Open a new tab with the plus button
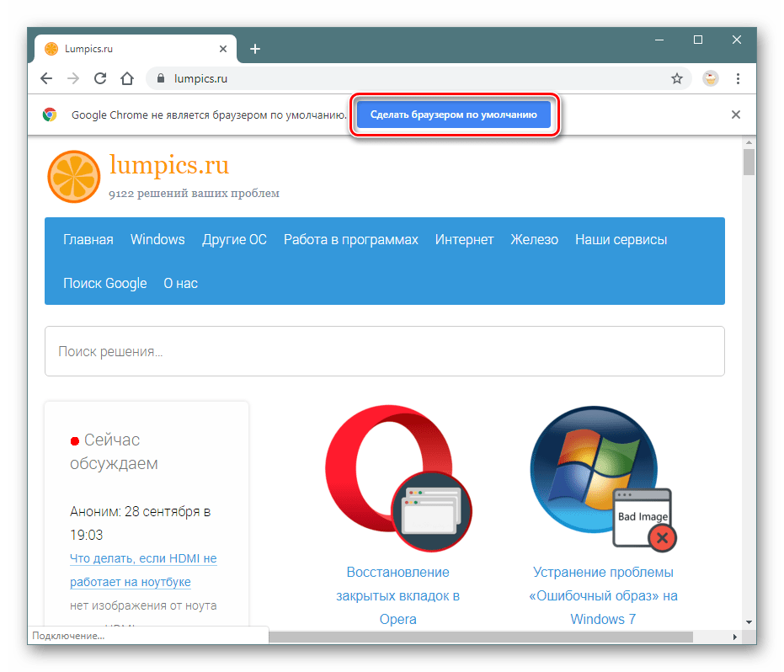The image size is (784, 672). click(x=255, y=49)
